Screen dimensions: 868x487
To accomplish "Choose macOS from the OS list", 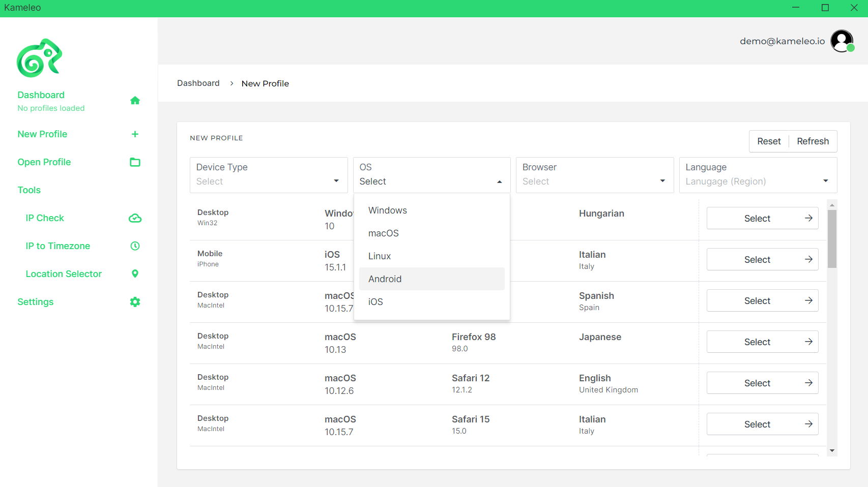I will (432, 233).
